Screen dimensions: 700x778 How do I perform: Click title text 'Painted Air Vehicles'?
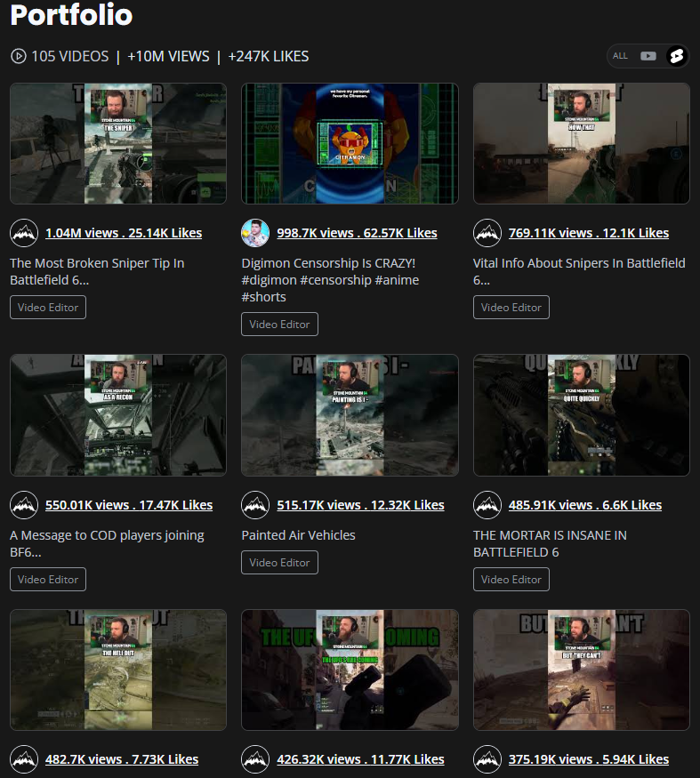298,535
